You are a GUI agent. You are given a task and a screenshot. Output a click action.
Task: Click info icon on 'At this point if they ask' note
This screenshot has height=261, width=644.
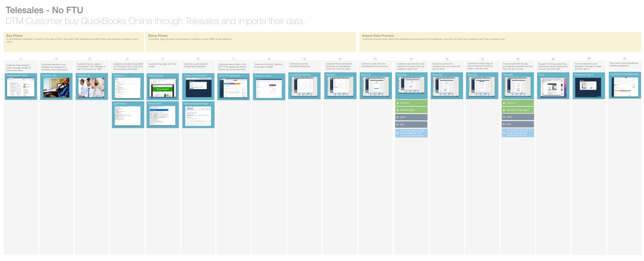click(x=504, y=133)
